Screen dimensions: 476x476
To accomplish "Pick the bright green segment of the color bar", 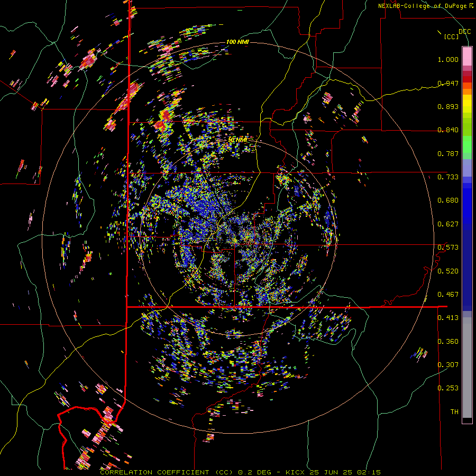I will click(467, 144).
